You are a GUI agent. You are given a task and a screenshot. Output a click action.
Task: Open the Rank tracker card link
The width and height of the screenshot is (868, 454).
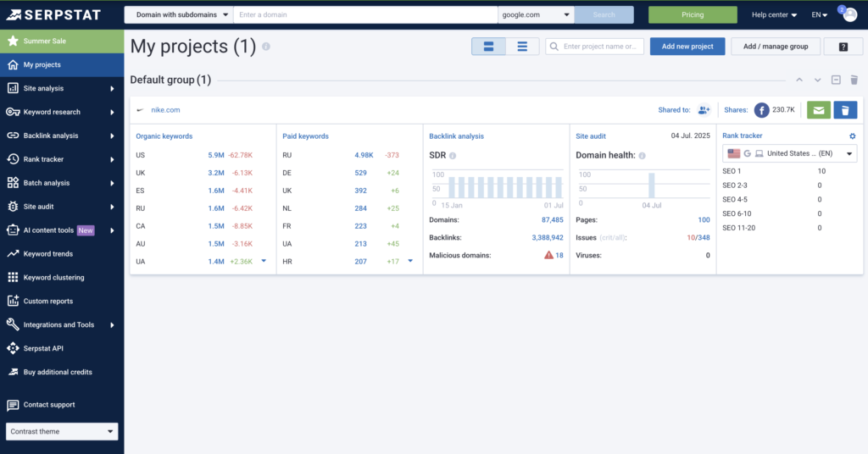pyautogui.click(x=743, y=136)
